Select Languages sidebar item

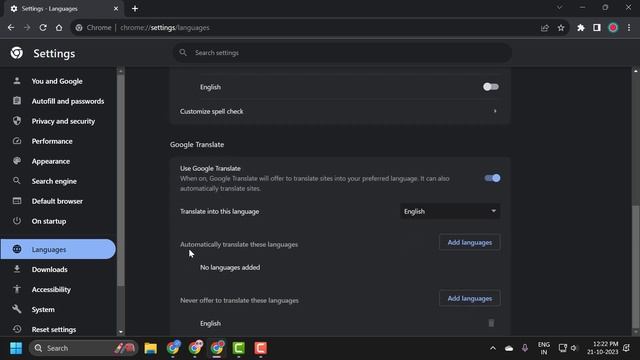[58, 249]
